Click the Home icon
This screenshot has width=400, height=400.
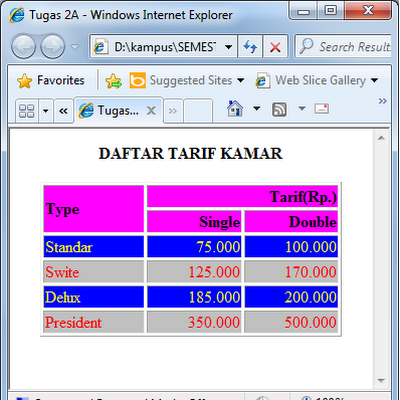(x=235, y=109)
